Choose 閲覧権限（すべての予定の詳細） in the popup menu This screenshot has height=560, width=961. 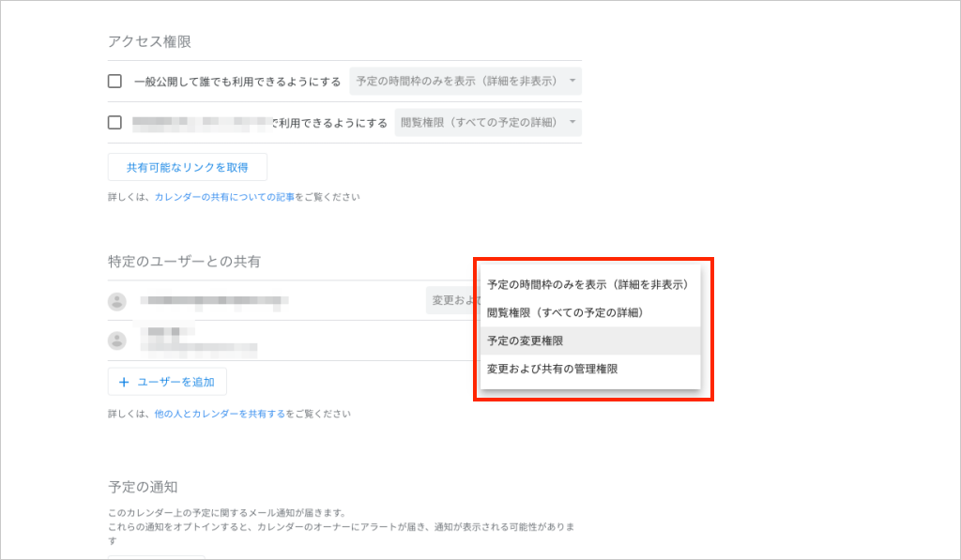[x=565, y=312]
